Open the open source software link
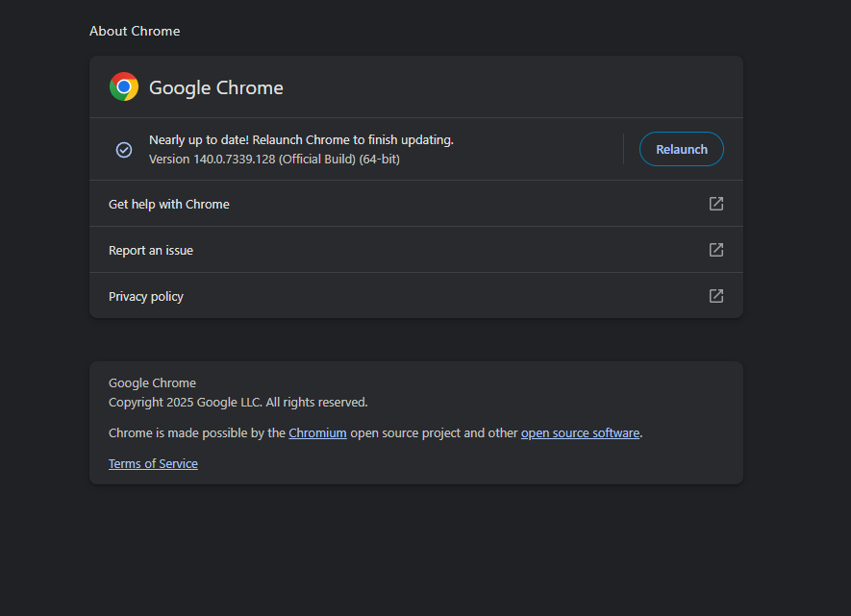The width and height of the screenshot is (851, 616). point(580,432)
